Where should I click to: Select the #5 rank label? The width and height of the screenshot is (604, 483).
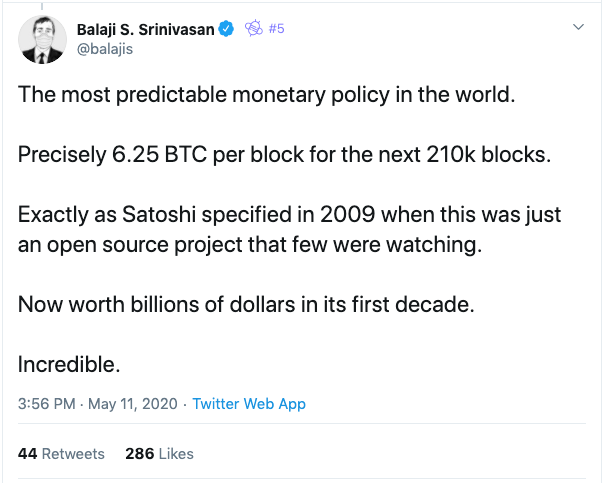tap(276, 29)
